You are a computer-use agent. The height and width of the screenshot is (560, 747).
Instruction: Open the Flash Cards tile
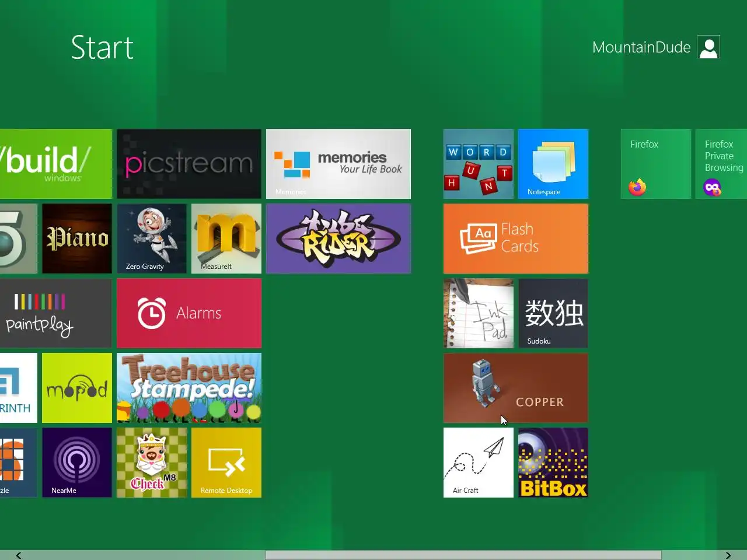point(516,239)
